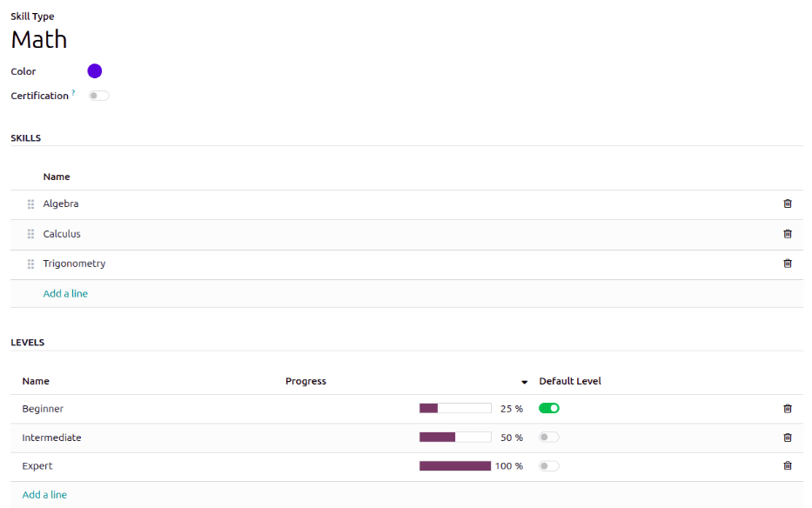This screenshot has height=508, width=812.
Task: Delete the Expert level row
Action: click(787, 466)
